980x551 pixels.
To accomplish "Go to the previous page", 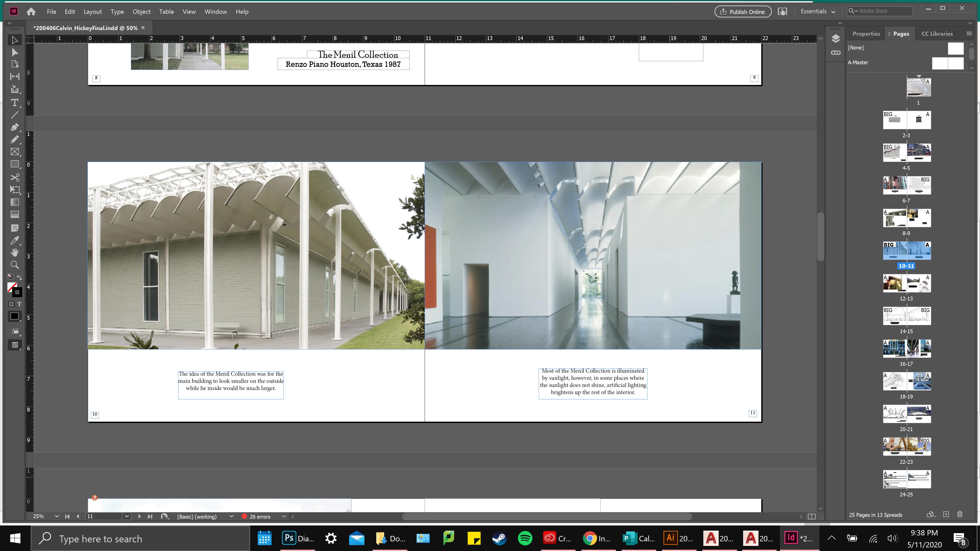I will pyautogui.click(x=78, y=516).
